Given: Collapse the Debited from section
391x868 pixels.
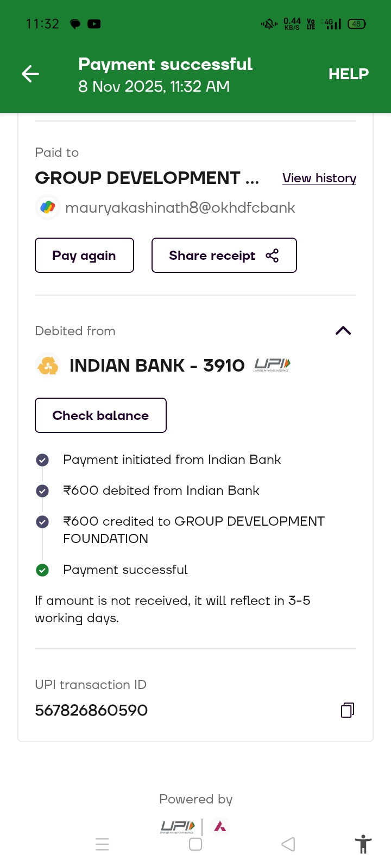Looking at the screenshot, I should tap(343, 331).
